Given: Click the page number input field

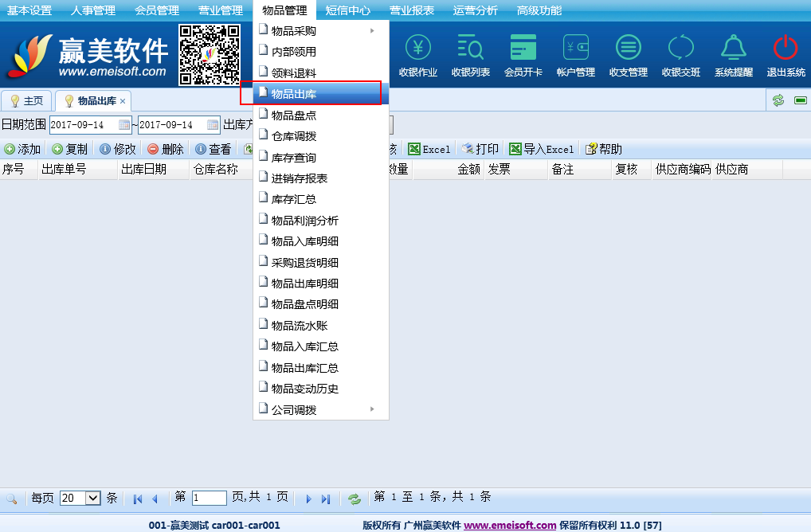Looking at the screenshot, I should [210, 499].
